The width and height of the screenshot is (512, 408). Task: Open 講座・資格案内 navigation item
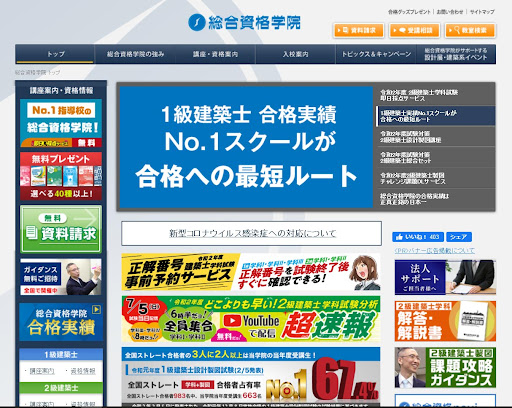[x=215, y=54]
